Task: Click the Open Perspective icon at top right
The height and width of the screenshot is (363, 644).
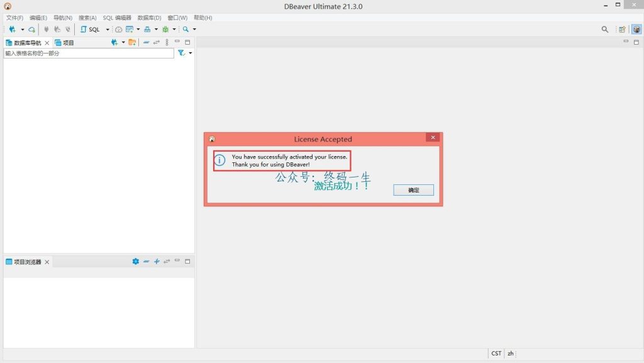Action: coord(622,29)
